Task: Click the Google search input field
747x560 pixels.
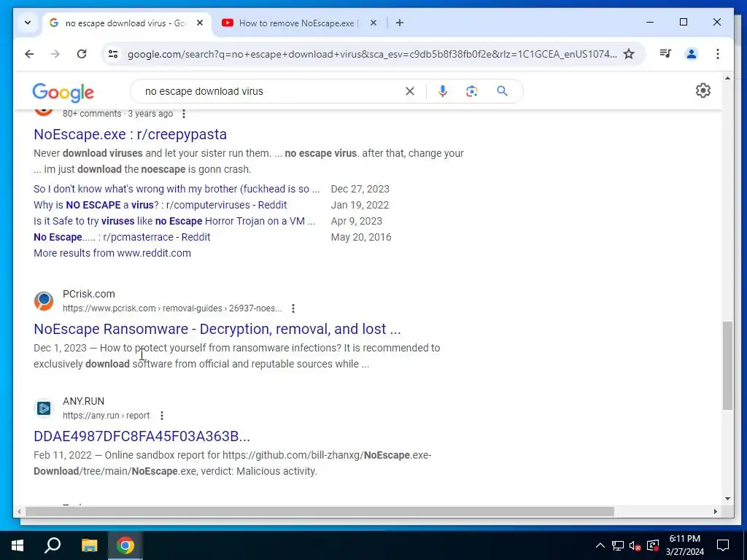Action: click(x=271, y=91)
